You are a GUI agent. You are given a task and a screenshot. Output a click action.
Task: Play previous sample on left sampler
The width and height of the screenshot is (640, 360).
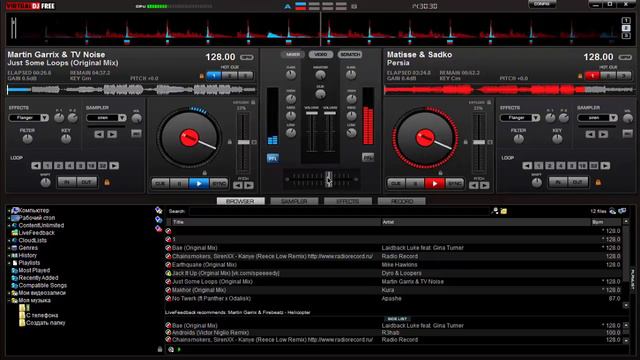pyautogui.click(x=99, y=134)
